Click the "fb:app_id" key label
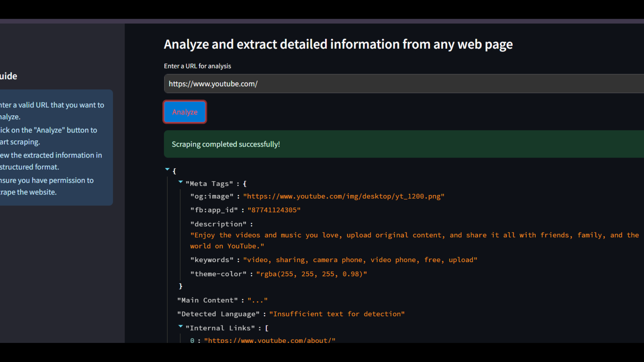Viewport: 644px width, 362px height. [214, 210]
